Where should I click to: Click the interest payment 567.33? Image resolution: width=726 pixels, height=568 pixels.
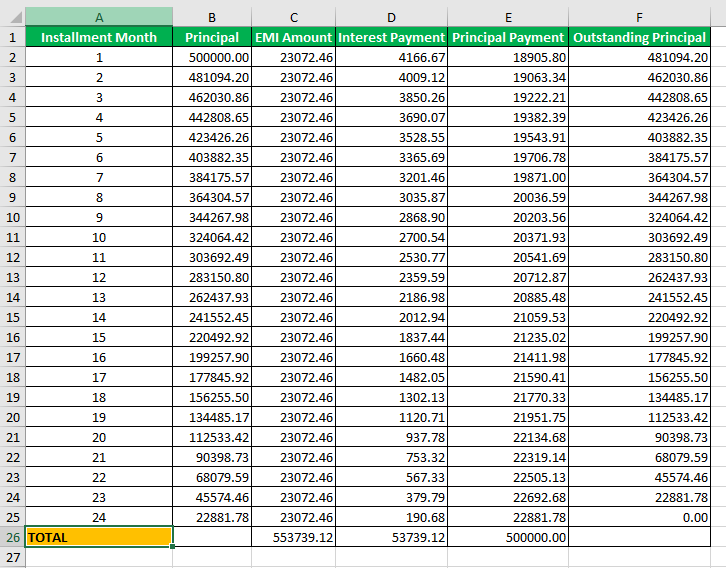pyautogui.click(x=392, y=477)
